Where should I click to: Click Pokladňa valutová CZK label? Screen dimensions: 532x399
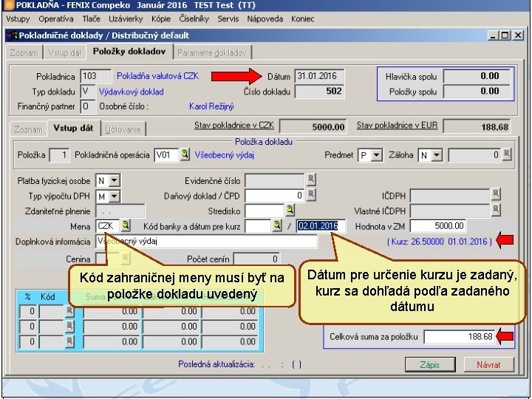[158, 76]
